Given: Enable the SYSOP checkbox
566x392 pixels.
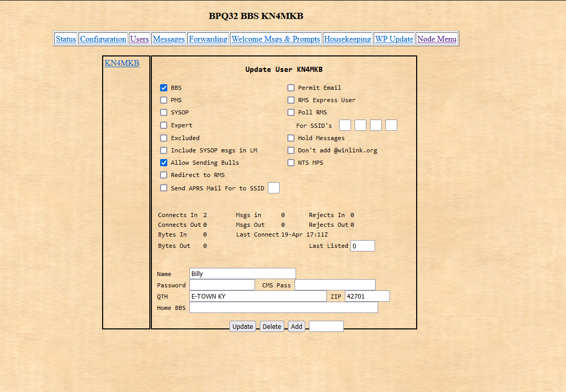Looking at the screenshot, I should [x=164, y=112].
